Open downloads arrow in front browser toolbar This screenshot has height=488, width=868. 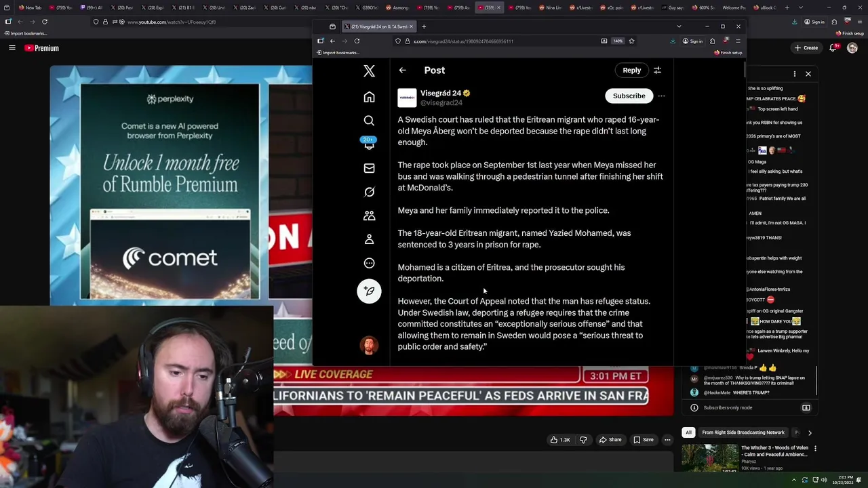673,41
